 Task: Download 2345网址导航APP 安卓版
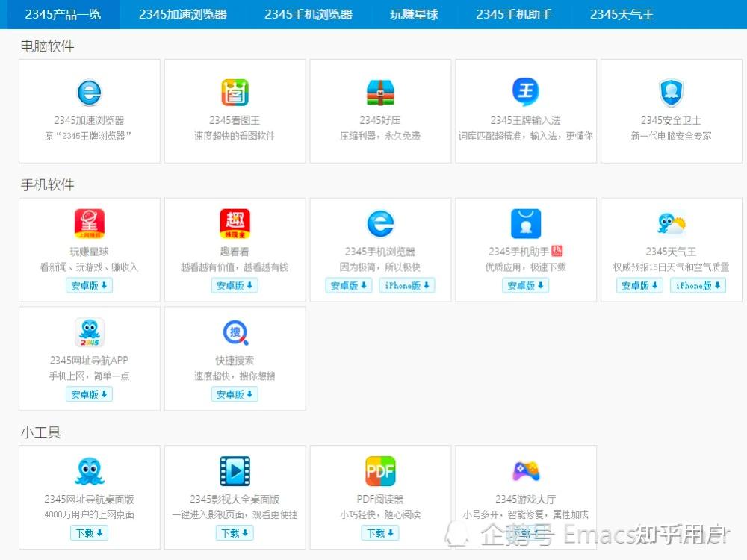89,394
